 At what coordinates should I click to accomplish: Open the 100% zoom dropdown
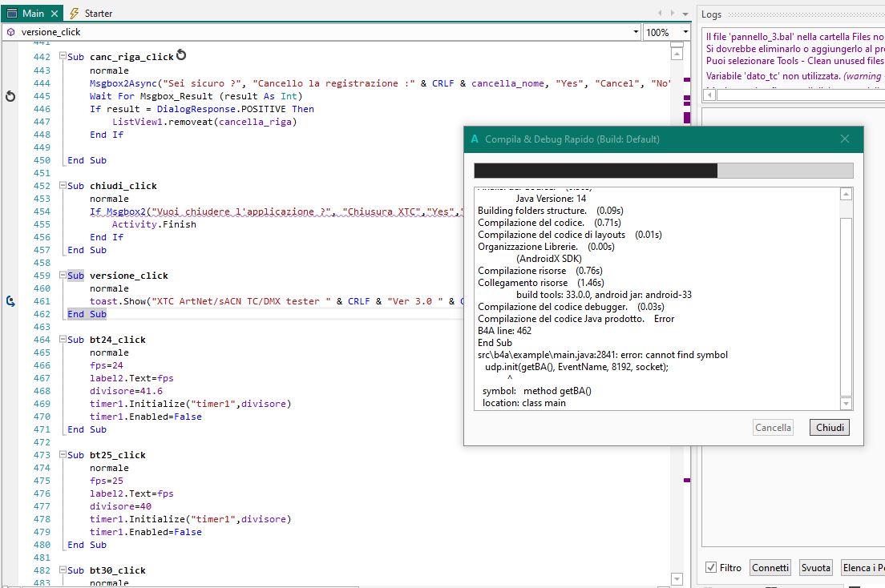click(x=685, y=32)
